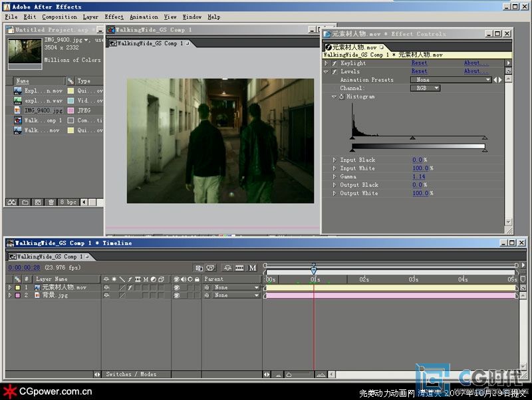
Task: Click the zoom out timeline mountain icon
Action: [x=279, y=375]
